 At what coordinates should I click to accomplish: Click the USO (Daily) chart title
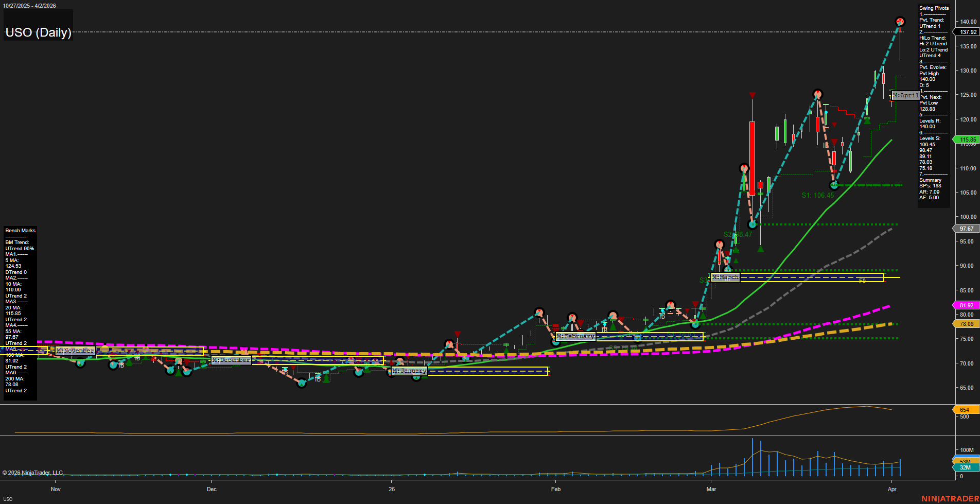[38, 32]
